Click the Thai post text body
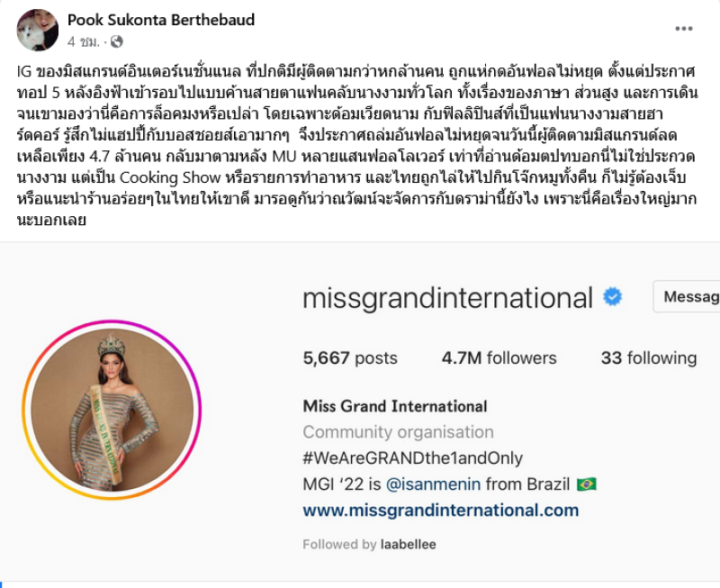Viewport: 720px width, 588px height. pyautogui.click(x=357, y=146)
